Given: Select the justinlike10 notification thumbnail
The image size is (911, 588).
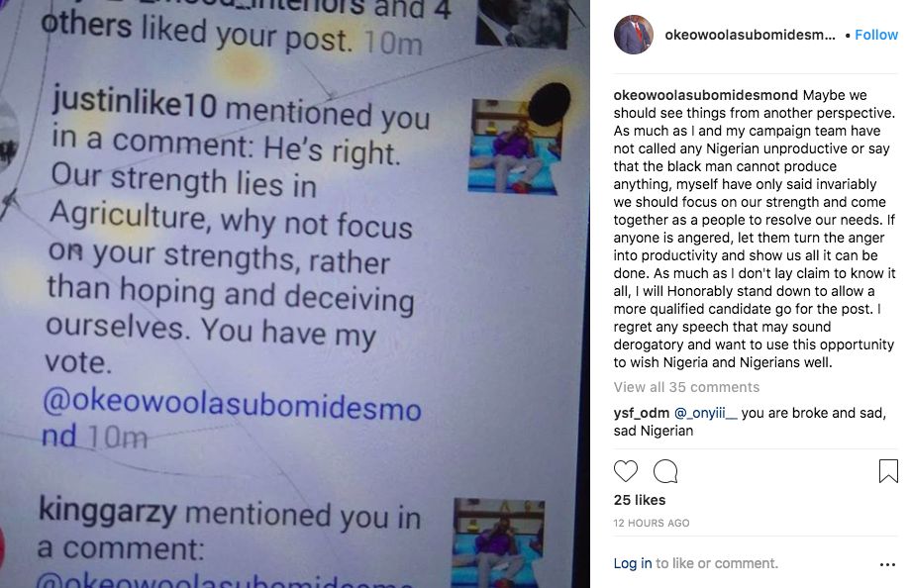Looking at the screenshot, I should [515, 147].
